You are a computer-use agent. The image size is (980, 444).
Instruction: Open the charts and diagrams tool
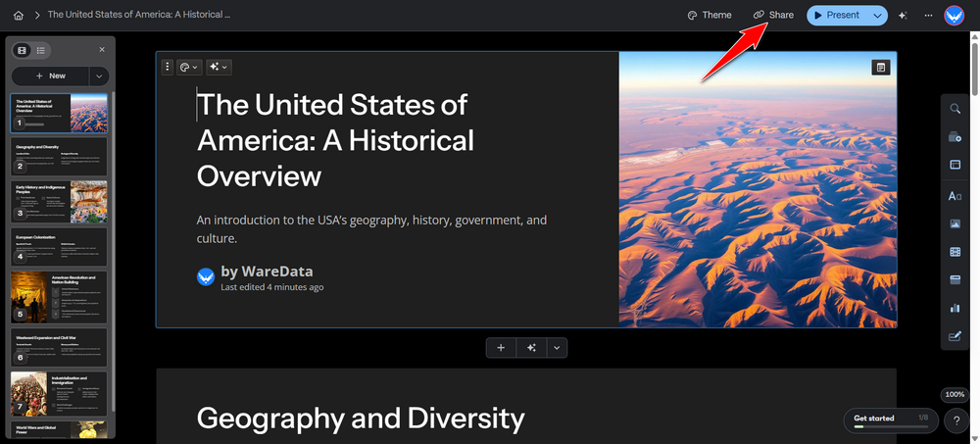tap(955, 308)
